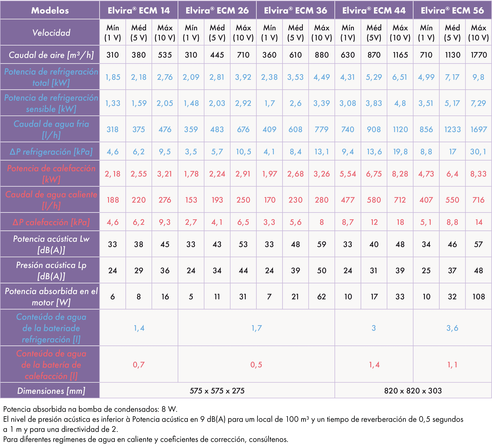Select heating battery water content 0,7
The image size is (492, 448).
(x=139, y=365)
